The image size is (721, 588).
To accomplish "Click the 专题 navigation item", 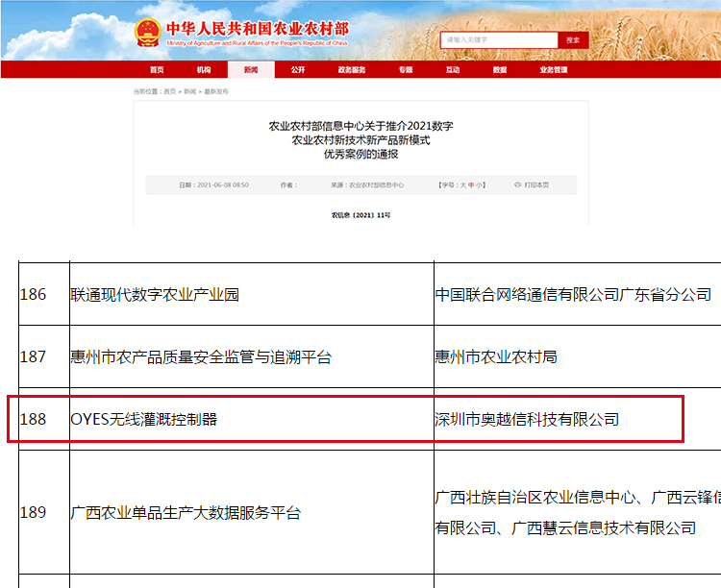I will (406, 70).
